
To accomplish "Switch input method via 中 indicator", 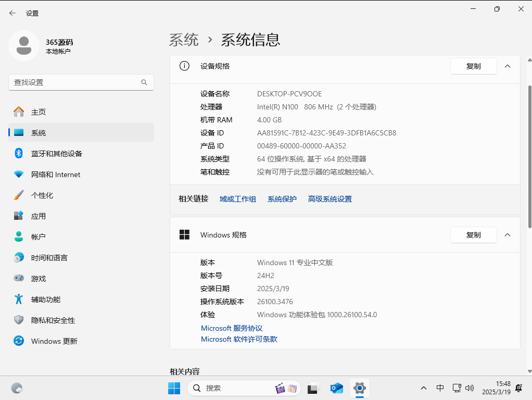I will 440,388.
